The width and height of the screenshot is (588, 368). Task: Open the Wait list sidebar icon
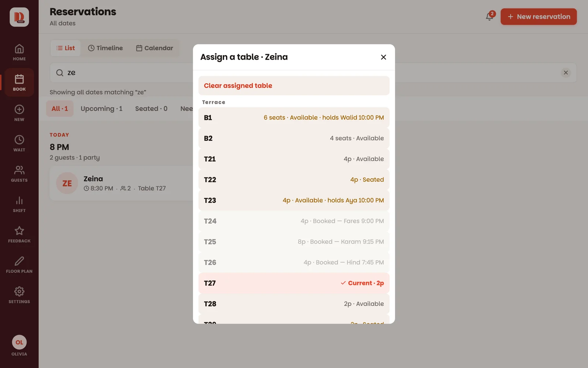pyautogui.click(x=19, y=144)
